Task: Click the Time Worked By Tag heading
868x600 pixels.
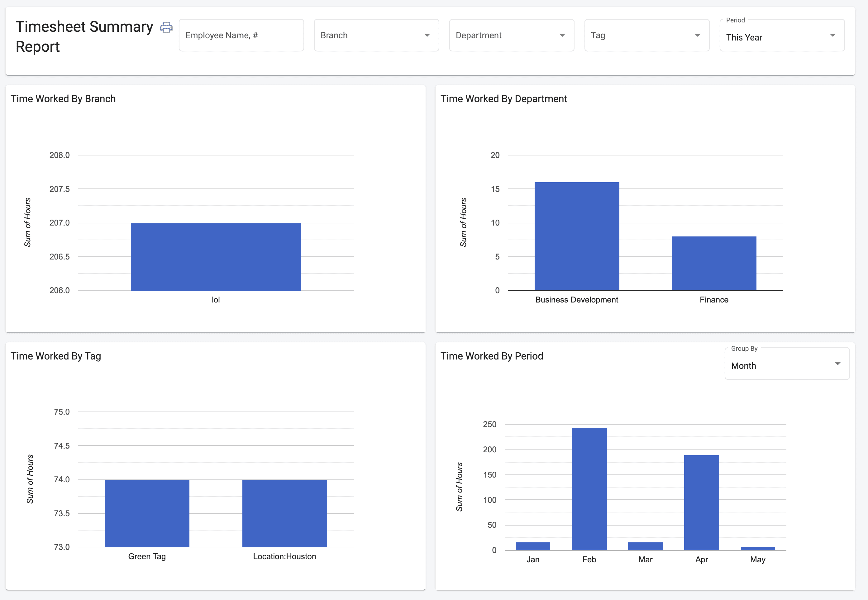Action: 56,356
